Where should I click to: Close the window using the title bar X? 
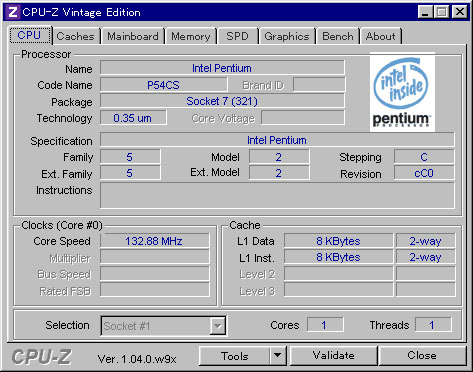(x=460, y=12)
